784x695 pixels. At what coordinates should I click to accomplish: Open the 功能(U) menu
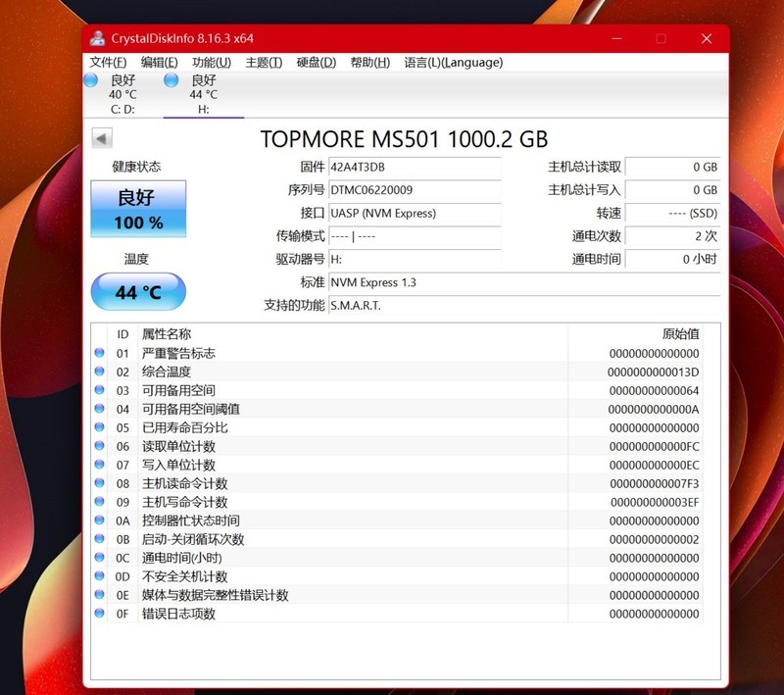[210, 62]
